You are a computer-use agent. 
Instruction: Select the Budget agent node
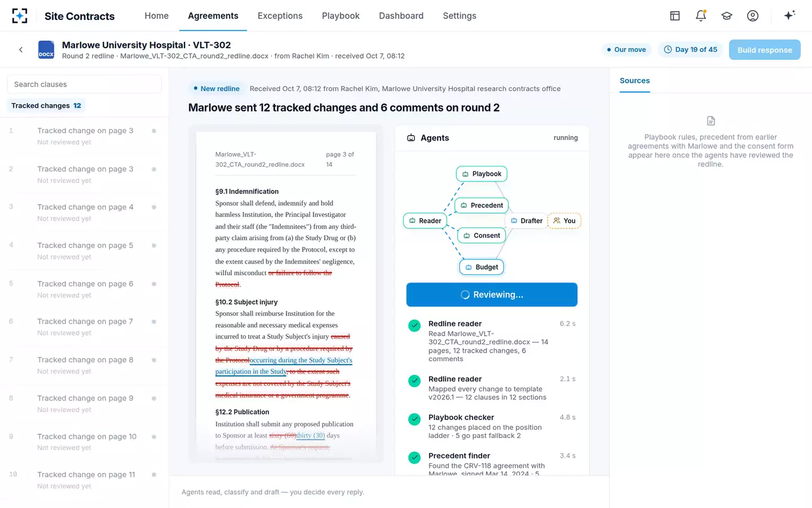coord(482,267)
